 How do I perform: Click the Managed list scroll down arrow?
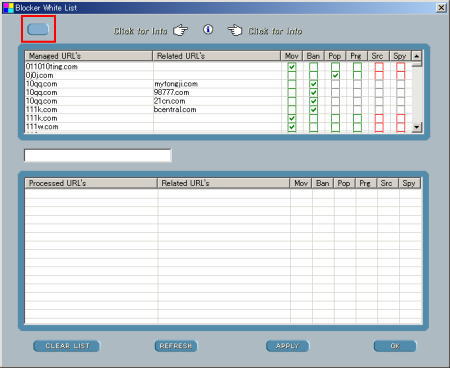(x=417, y=127)
